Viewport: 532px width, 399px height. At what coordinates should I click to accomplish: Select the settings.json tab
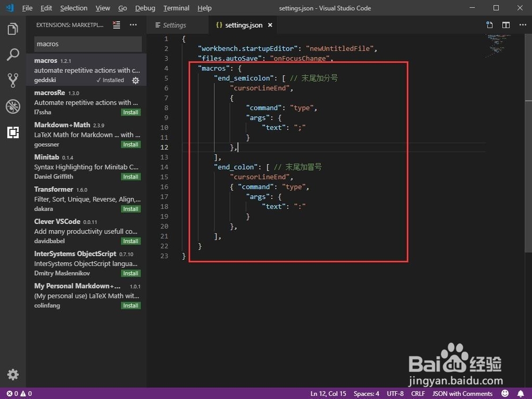[243, 25]
